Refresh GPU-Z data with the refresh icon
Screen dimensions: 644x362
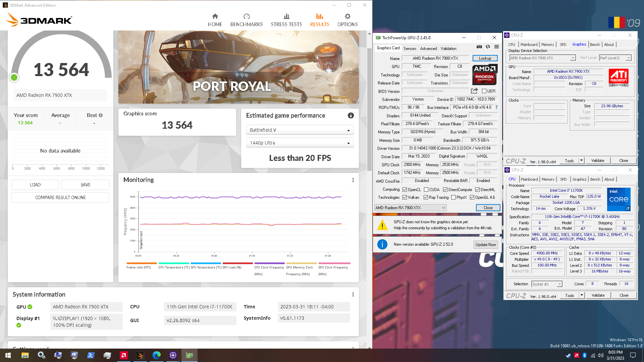point(488,47)
